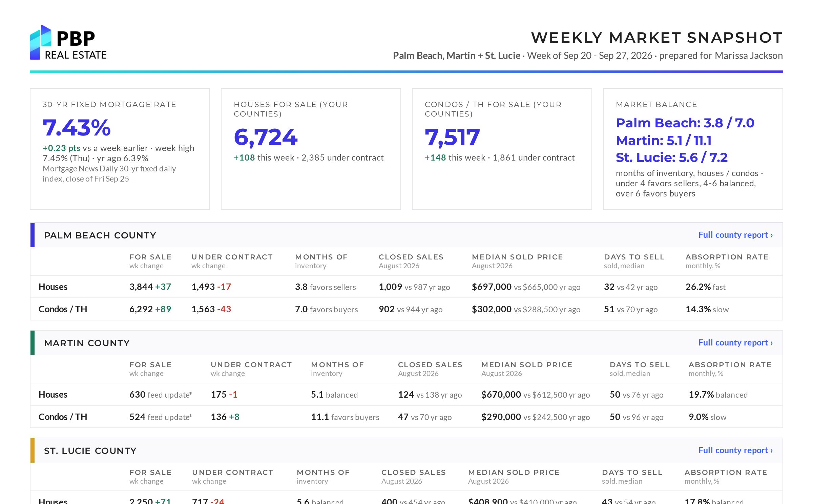This screenshot has width=813, height=504.
Task: Click median sold price $290,000
Action: [x=501, y=417]
